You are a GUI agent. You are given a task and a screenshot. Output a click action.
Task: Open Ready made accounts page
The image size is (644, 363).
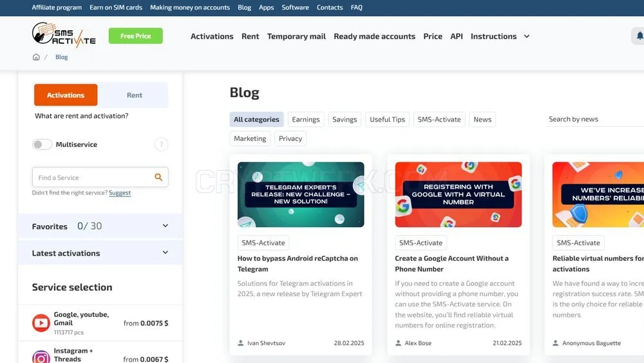coord(374,36)
